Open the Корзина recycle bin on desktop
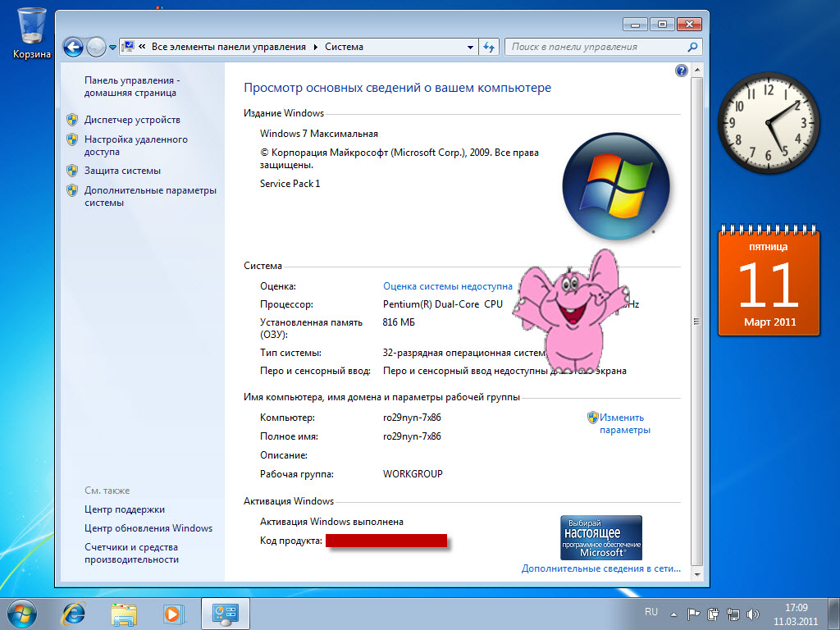 (x=32, y=33)
